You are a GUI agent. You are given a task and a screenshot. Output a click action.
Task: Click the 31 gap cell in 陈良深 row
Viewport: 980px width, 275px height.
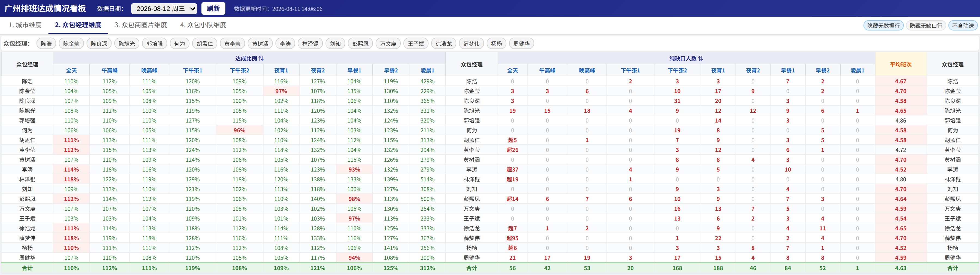pos(677,101)
